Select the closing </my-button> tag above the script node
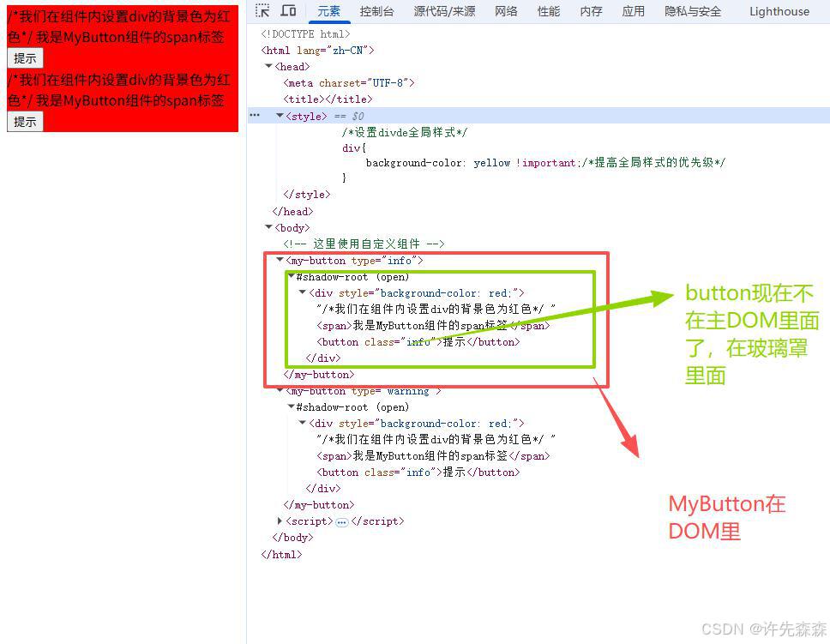 [319, 505]
